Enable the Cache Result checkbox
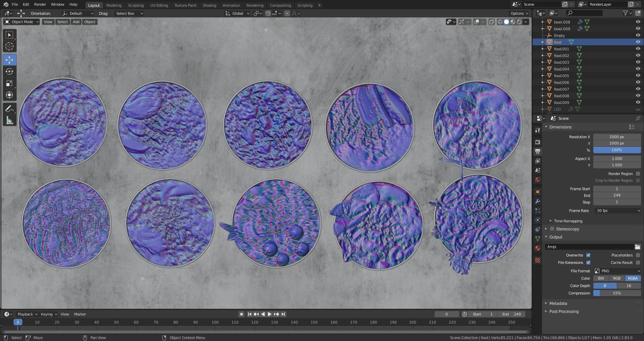Screen dimensions: 644x341 click(x=638, y=263)
